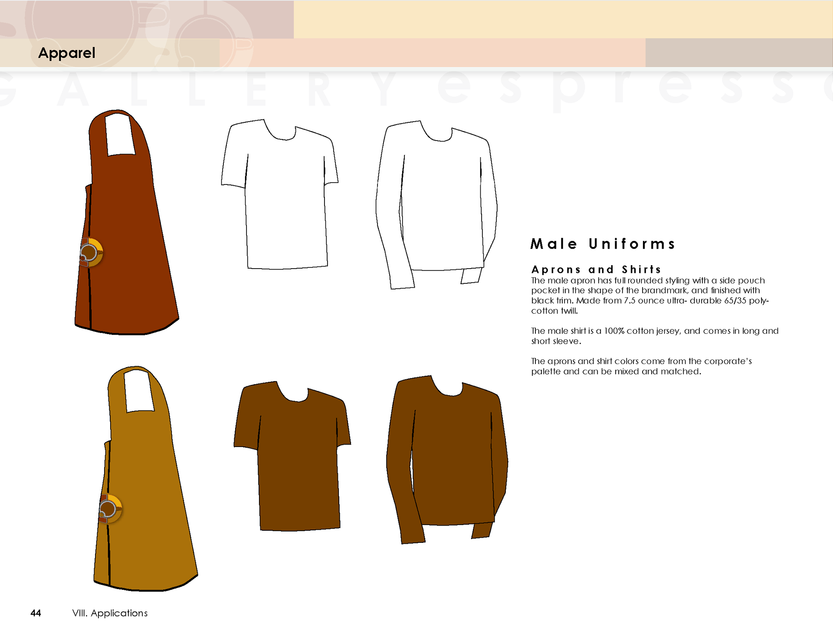The height and width of the screenshot is (644, 833).
Task: Click the brandmark pocket on red apron
Action: [x=91, y=252]
